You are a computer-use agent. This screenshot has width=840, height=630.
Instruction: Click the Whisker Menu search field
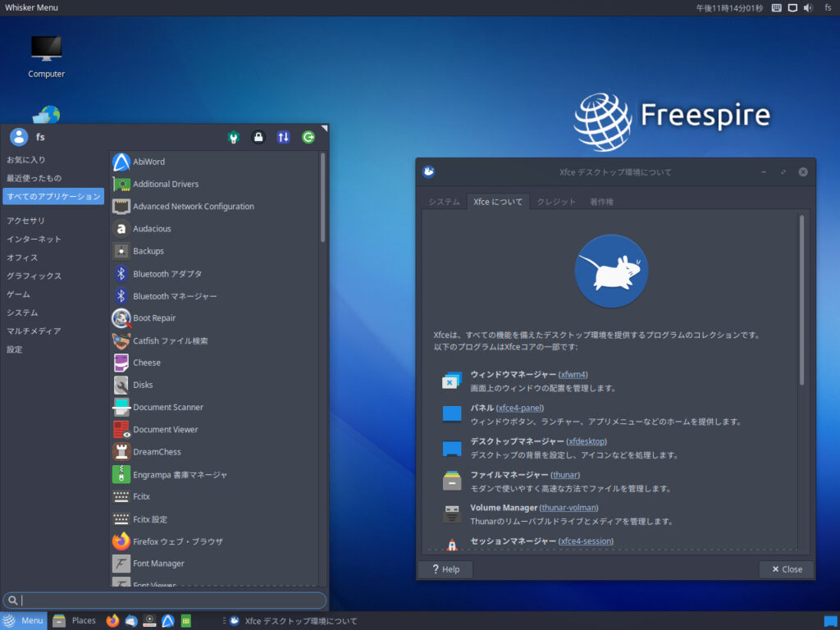point(164,600)
